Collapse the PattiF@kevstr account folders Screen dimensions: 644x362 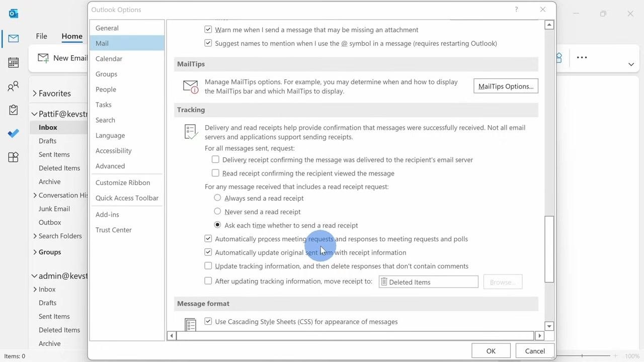[35, 114]
